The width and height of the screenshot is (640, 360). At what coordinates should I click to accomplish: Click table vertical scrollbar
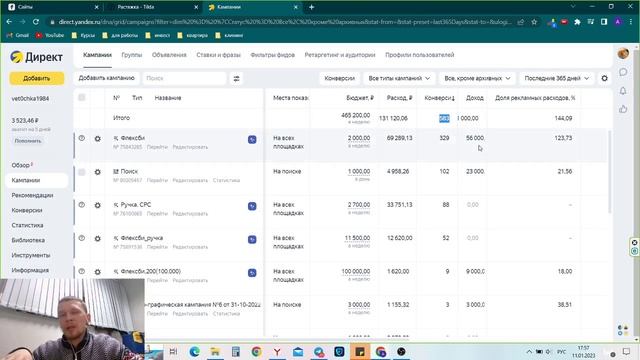coord(610,171)
